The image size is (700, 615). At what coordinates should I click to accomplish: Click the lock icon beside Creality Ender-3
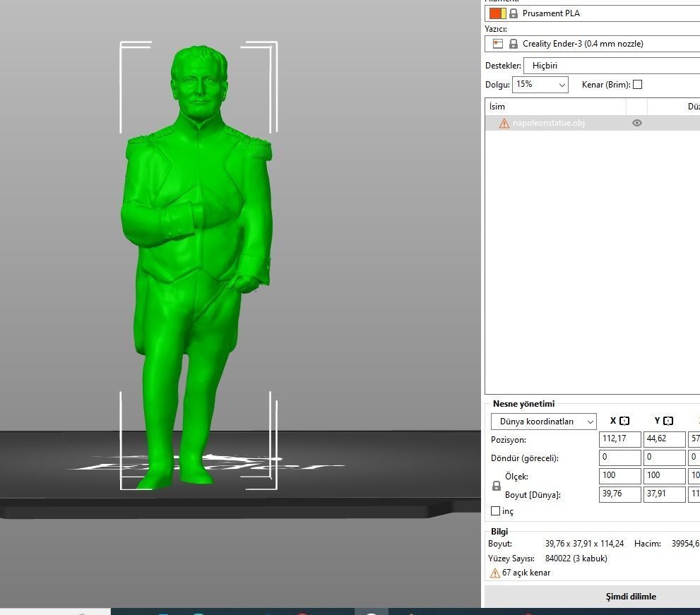coord(514,44)
